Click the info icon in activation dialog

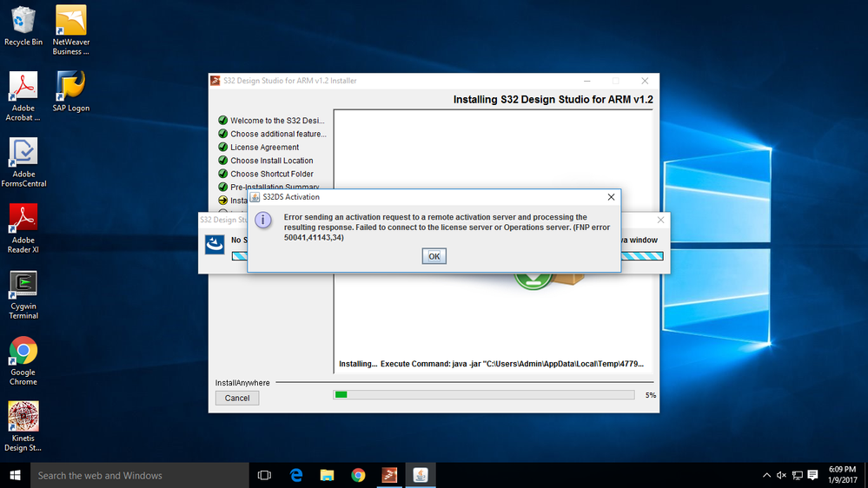click(263, 221)
